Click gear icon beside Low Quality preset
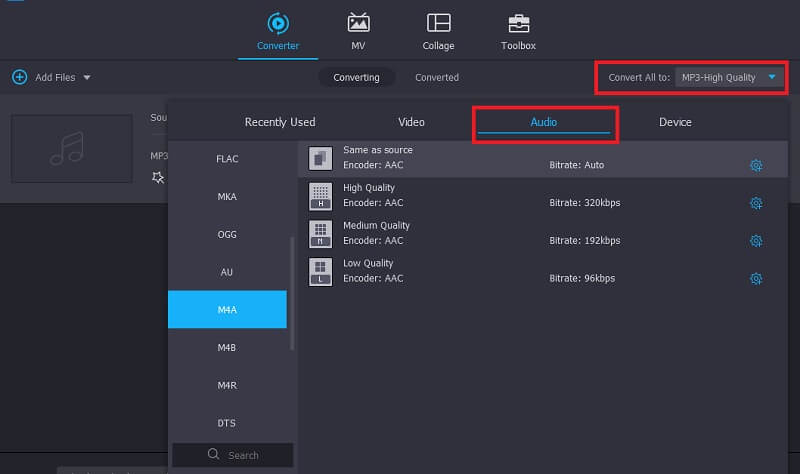Image resolution: width=800 pixels, height=474 pixels. coord(756,279)
